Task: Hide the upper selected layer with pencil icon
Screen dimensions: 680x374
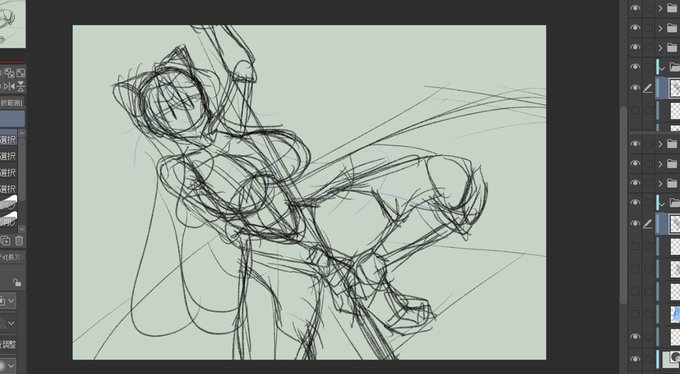Action: [635, 88]
